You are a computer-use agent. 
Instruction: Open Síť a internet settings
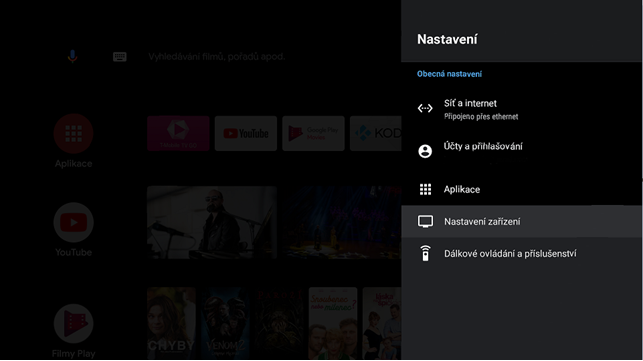[521, 109]
